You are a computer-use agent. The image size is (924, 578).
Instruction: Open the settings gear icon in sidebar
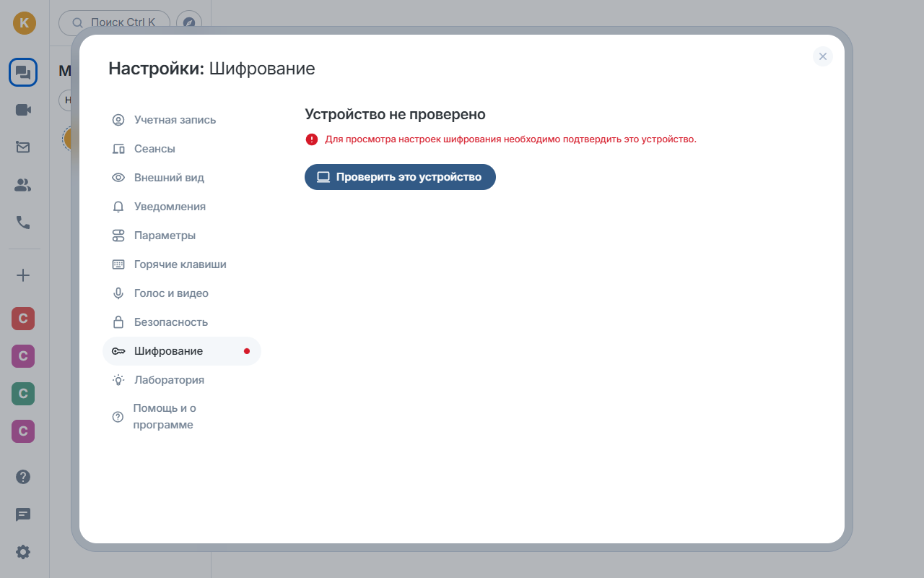(x=23, y=552)
